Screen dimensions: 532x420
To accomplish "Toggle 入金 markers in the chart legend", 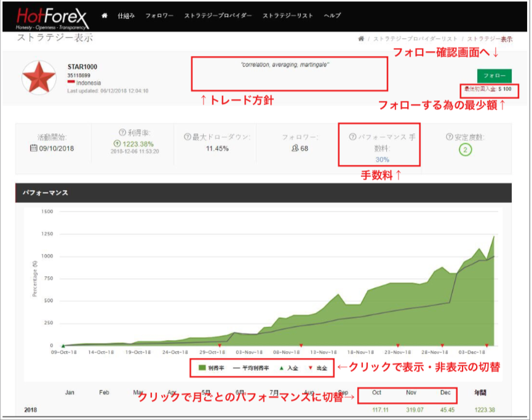I will pyautogui.click(x=287, y=368).
